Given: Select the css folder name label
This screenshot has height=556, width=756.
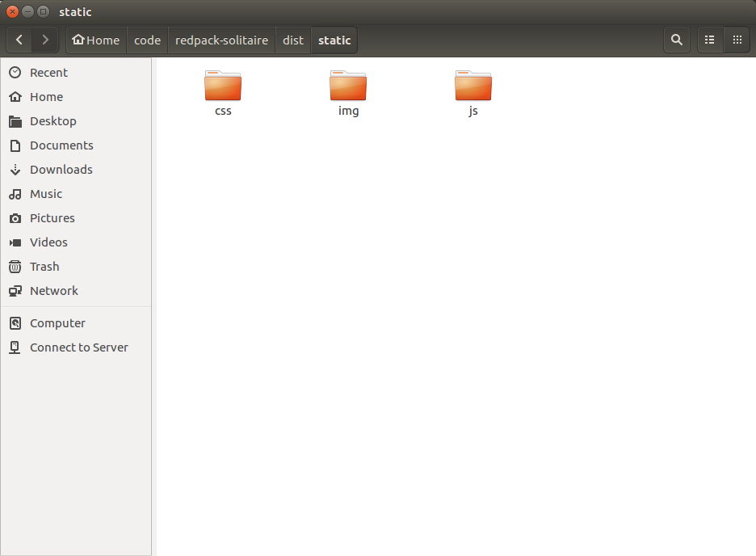Looking at the screenshot, I should (223, 111).
